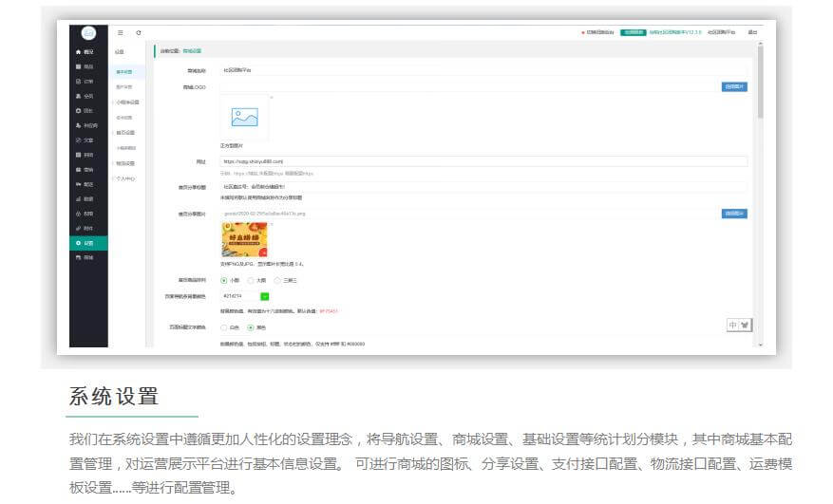Click 选择图片 button for 商城LOGO

pyautogui.click(x=733, y=86)
